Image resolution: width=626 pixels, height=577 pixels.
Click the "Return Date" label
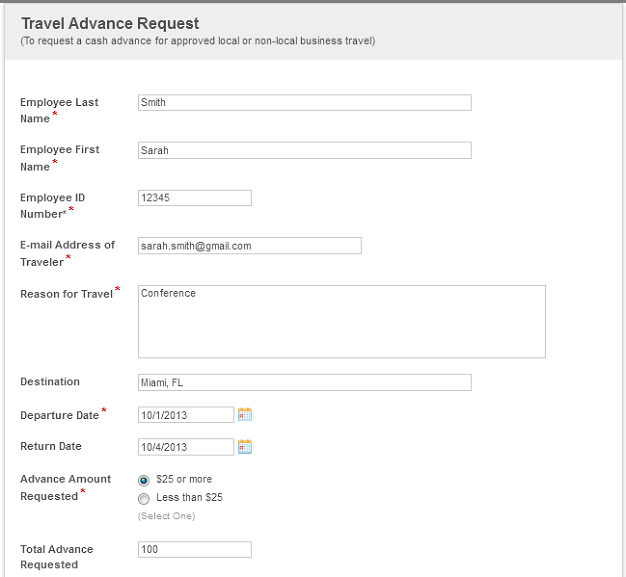51,446
